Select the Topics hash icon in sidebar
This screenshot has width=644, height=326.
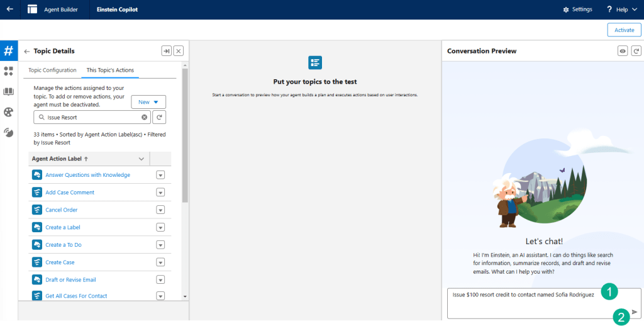(9, 51)
